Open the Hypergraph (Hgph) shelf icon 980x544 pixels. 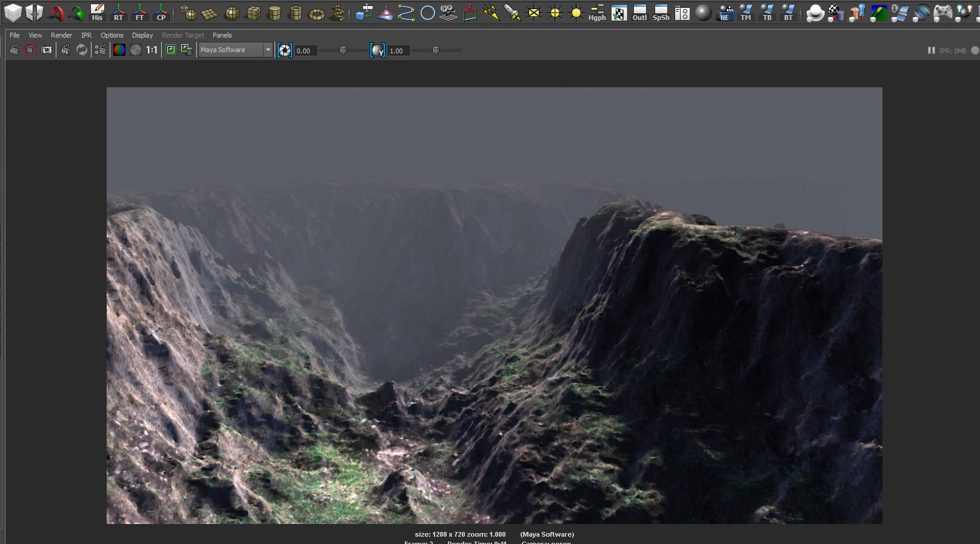(x=596, y=13)
